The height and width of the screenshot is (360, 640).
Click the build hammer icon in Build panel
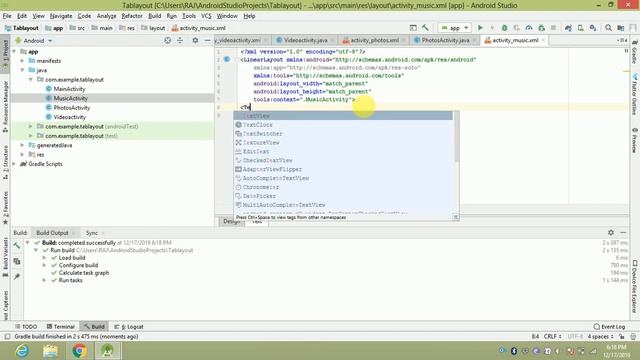pyautogui.click(x=17, y=245)
